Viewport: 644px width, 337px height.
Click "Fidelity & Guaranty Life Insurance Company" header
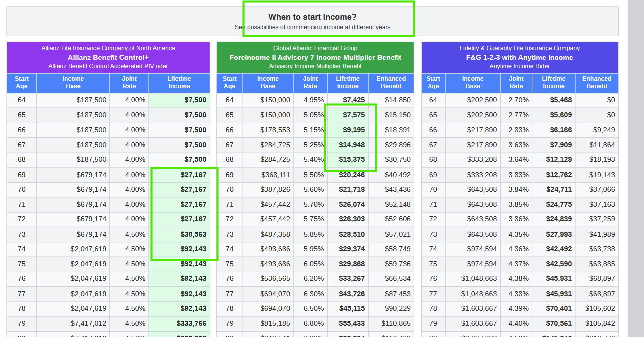coord(520,48)
